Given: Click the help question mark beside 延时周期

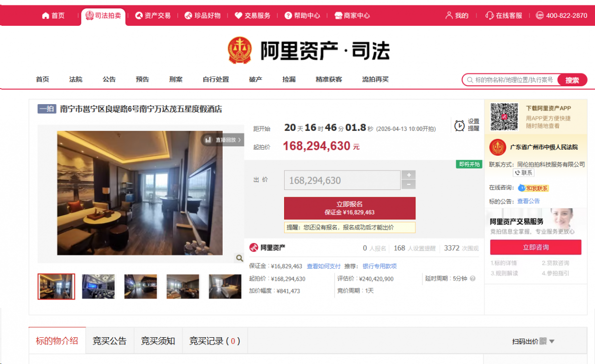Looking at the screenshot, I should tap(473, 279).
